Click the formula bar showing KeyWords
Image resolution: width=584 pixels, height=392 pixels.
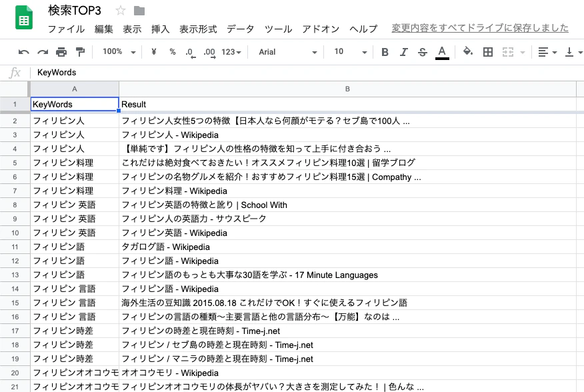305,72
